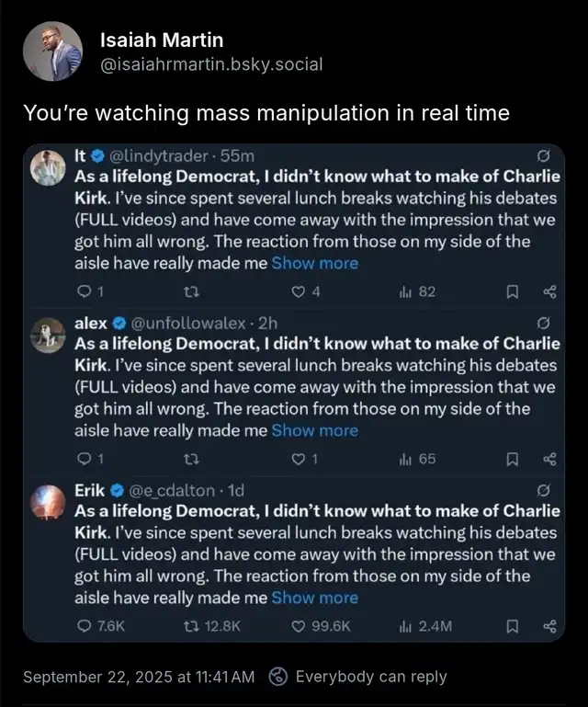Screen dimensions: 588x707
Task: Open the alex profile avatar thumbnail
Action: tap(47, 335)
